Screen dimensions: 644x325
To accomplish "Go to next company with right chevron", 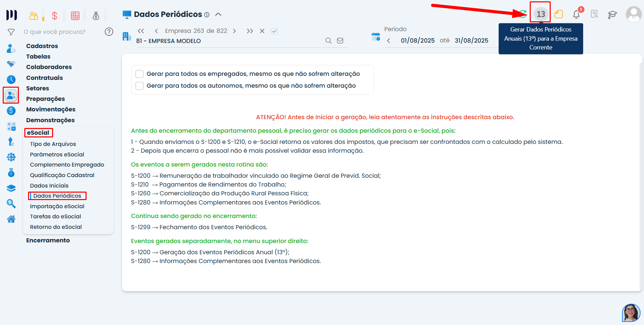I will [x=234, y=31].
